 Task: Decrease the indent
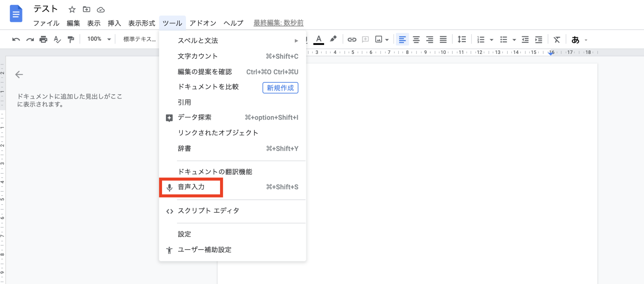tap(525, 39)
